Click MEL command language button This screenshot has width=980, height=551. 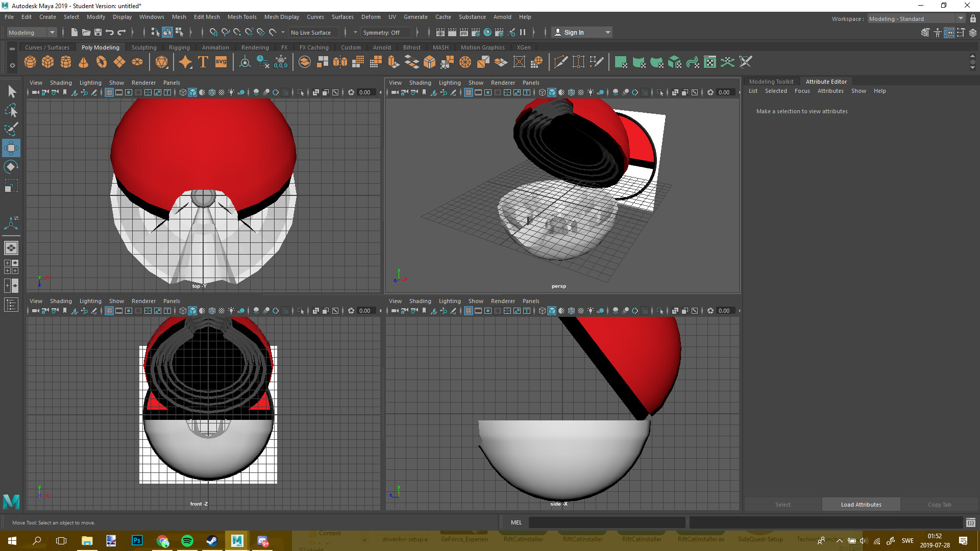(x=516, y=522)
